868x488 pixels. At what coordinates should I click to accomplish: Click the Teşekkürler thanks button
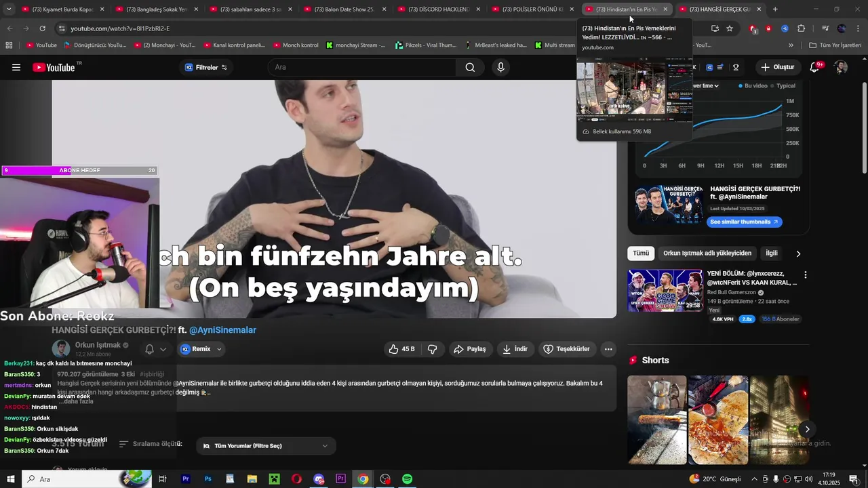coord(566,349)
